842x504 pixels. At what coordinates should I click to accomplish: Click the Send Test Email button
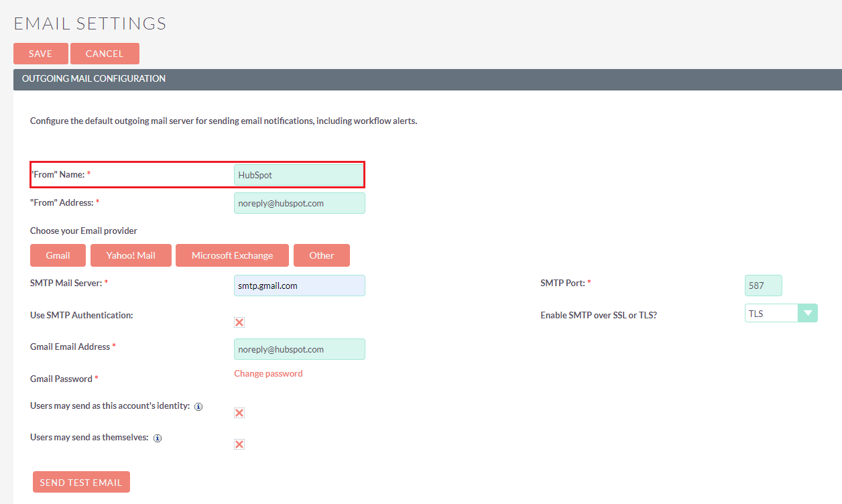tap(81, 482)
